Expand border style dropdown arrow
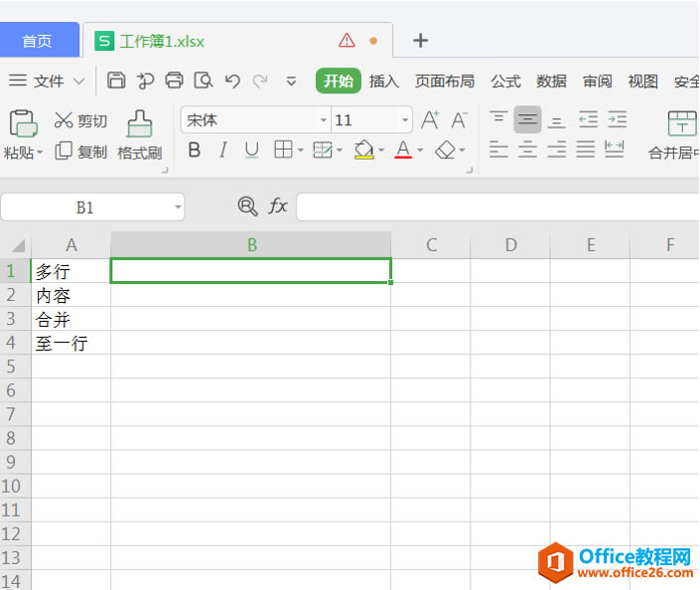This screenshot has width=700, height=590. (301, 150)
